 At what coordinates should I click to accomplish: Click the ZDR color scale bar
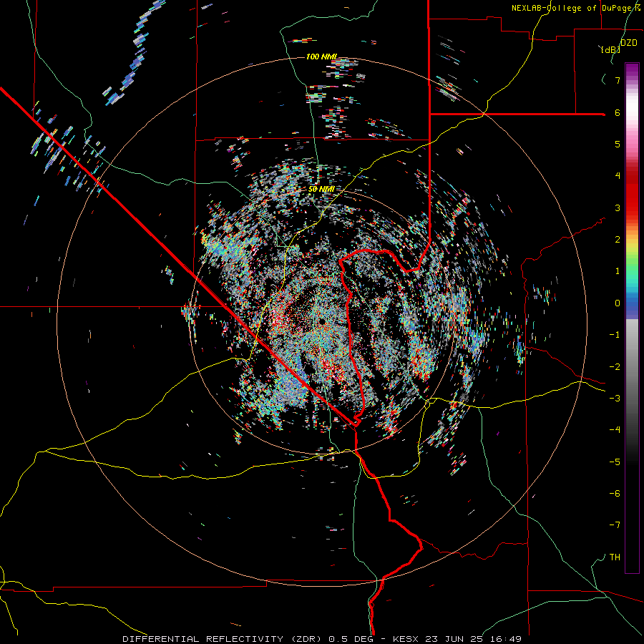pyautogui.click(x=632, y=318)
